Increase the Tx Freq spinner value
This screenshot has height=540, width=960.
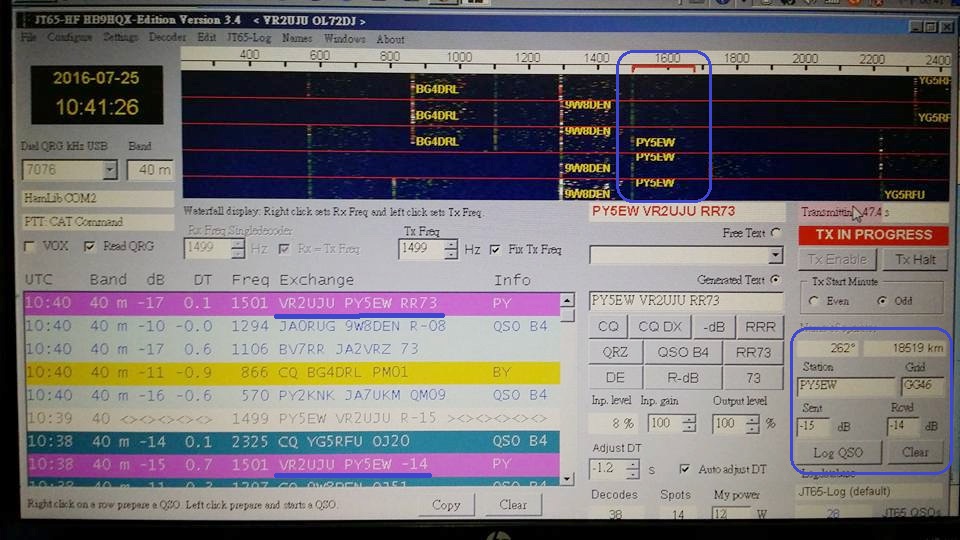point(451,245)
